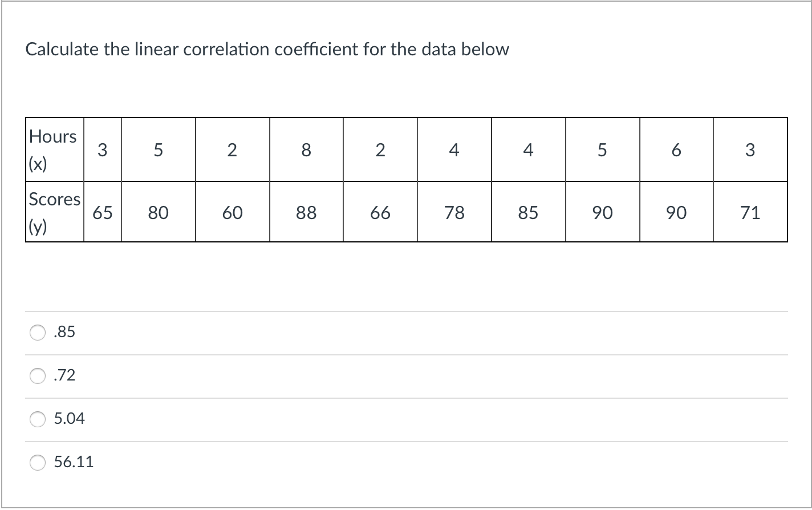812x510 pixels.
Task: Click the .72 answer label text
Action: 63,375
